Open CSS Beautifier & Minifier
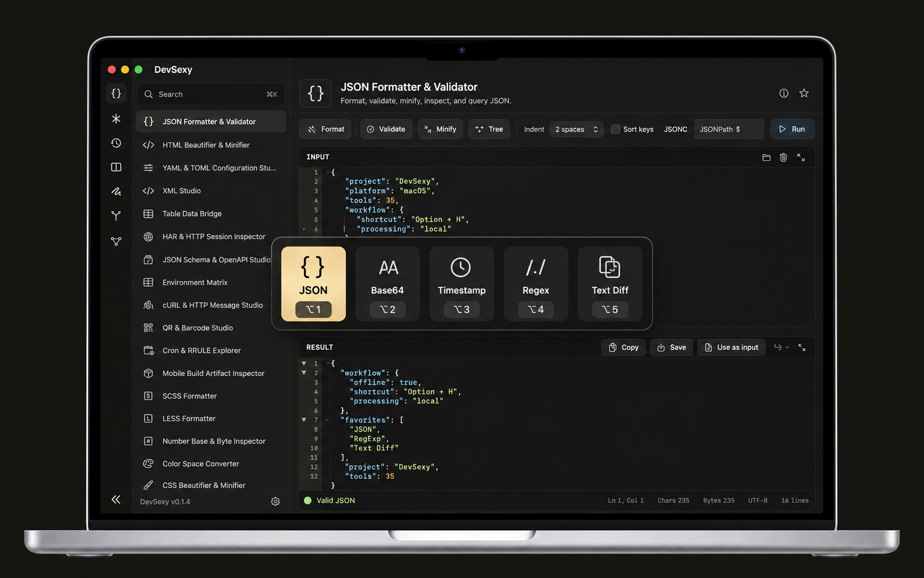 point(211,485)
